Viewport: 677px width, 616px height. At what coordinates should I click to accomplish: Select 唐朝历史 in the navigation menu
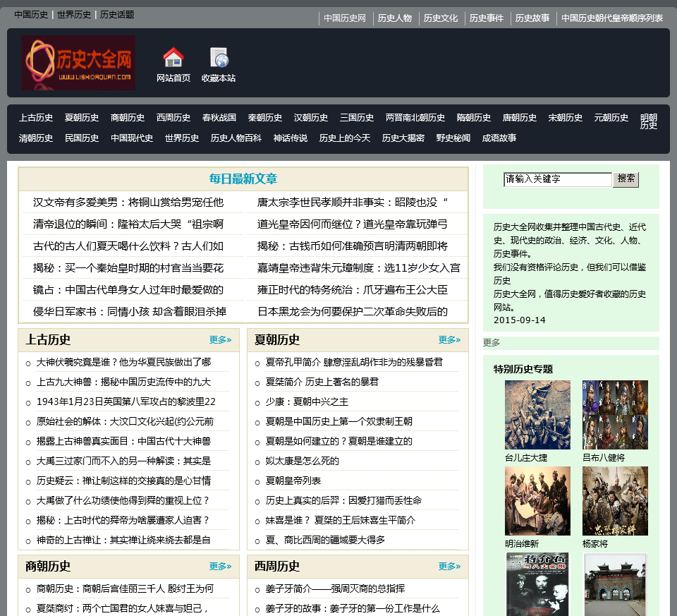point(520,118)
